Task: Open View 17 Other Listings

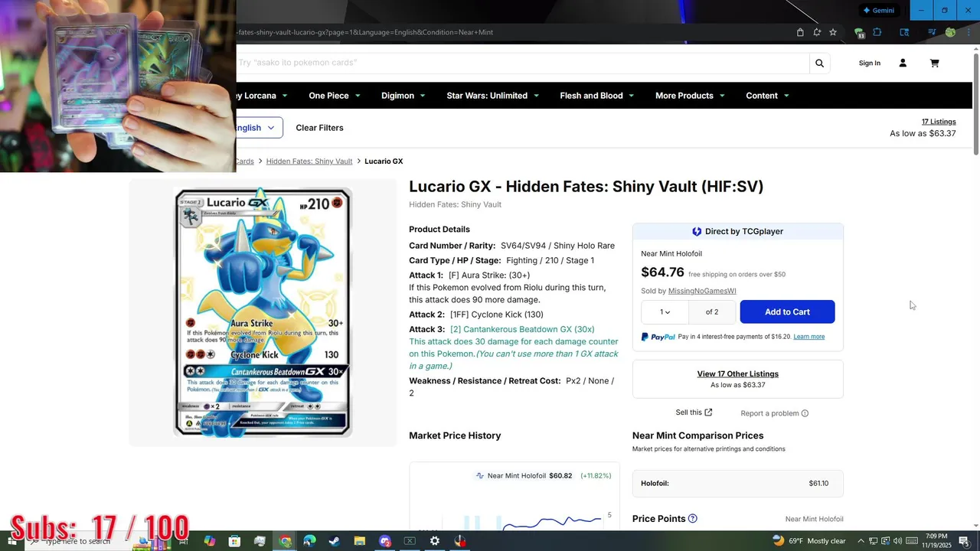Action: 738,374
